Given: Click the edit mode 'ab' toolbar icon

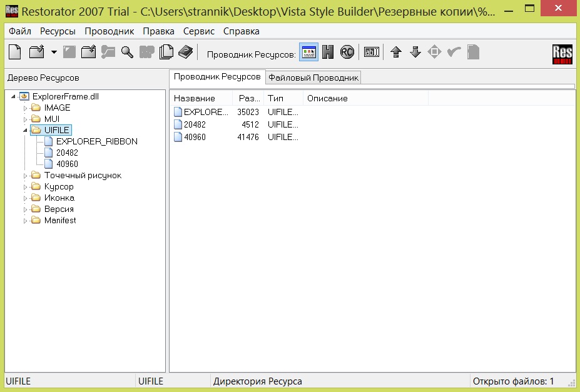Looking at the screenshot, I should click(372, 53).
